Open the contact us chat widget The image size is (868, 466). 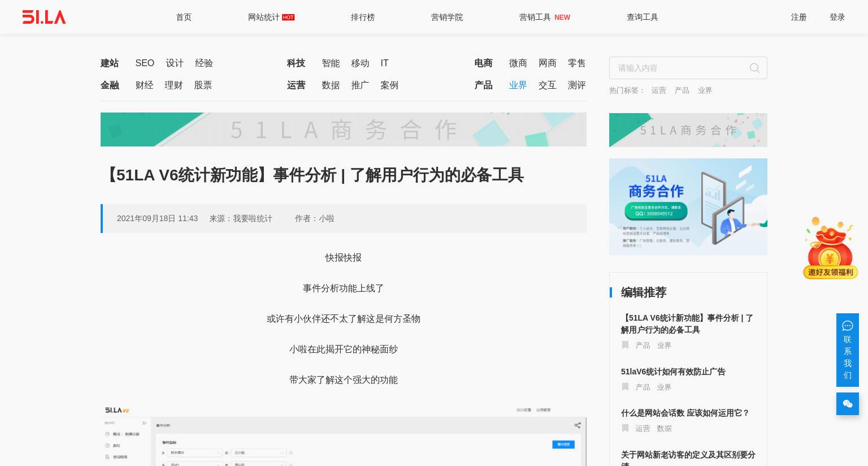[847, 350]
